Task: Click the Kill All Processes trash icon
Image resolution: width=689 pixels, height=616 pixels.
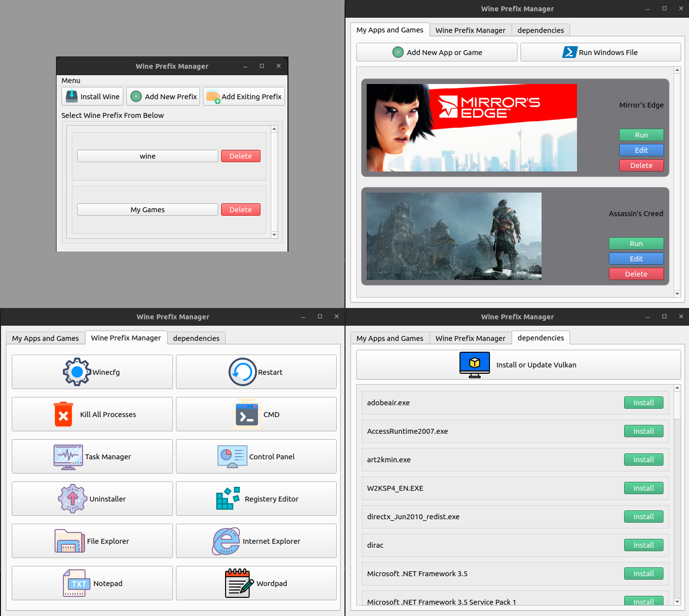Action: (x=63, y=414)
